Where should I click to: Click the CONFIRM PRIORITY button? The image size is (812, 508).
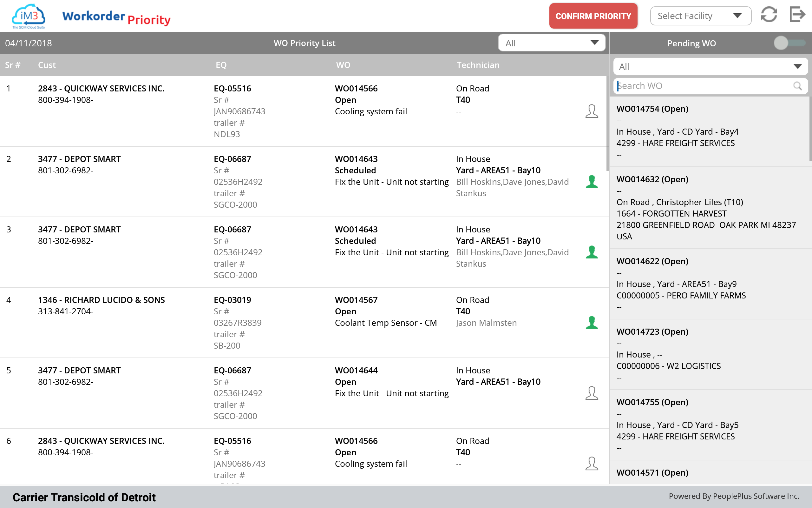click(x=593, y=16)
